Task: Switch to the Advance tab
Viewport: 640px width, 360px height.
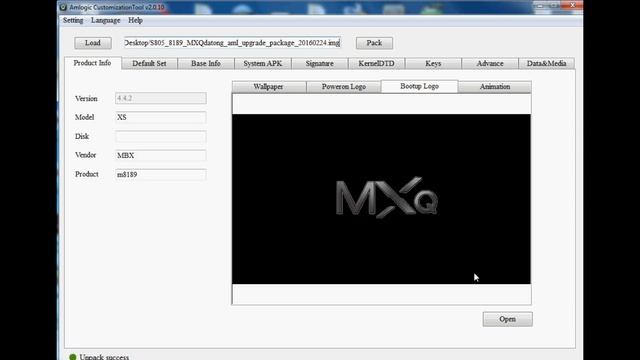Action: pyautogui.click(x=490, y=63)
